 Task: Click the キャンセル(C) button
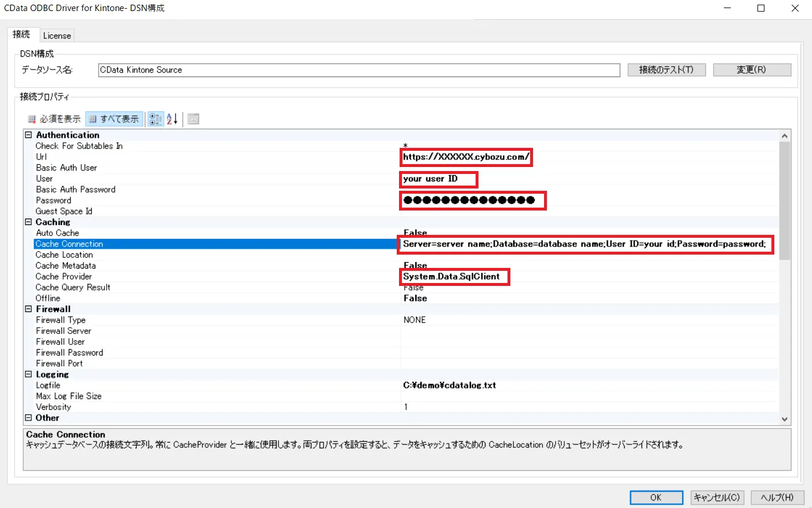click(717, 497)
